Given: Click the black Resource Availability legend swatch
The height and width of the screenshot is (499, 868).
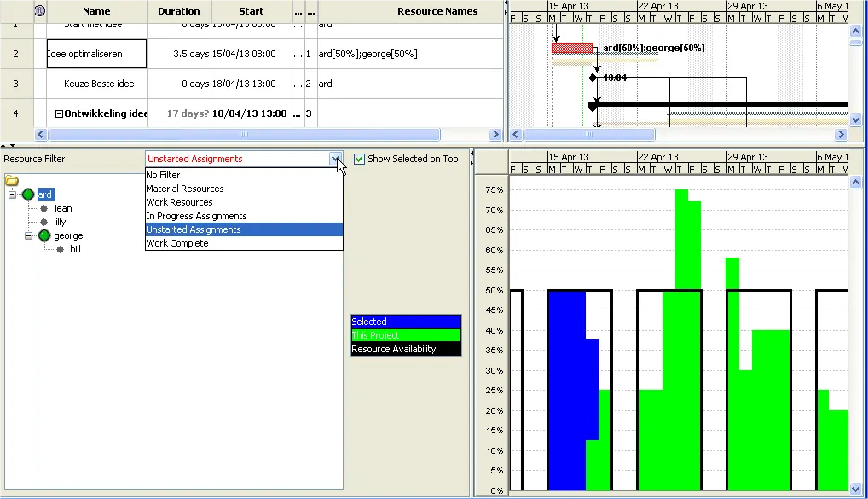Looking at the screenshot, I should (406, 349).
